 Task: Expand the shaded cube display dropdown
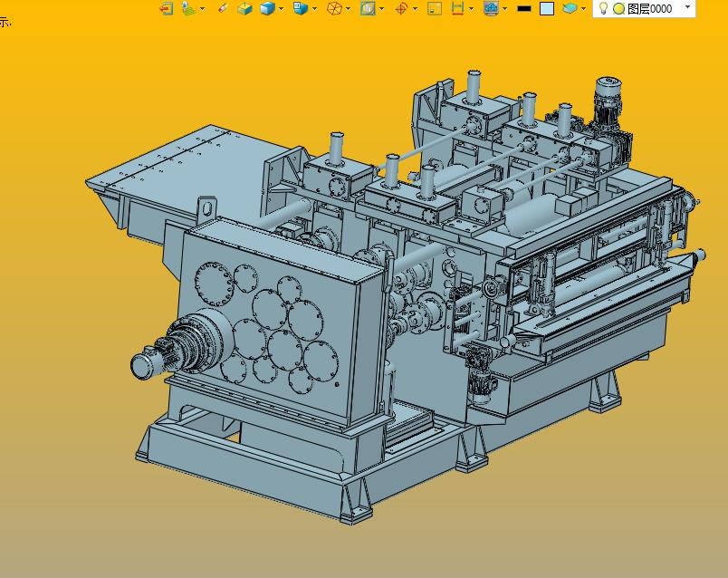(281, 9)
